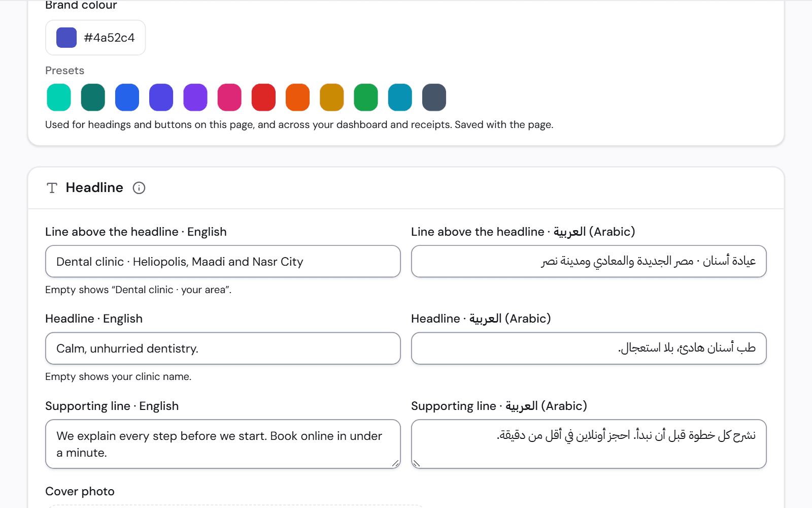Click the "Line above the headline · English" label

[x=136, y=232]
